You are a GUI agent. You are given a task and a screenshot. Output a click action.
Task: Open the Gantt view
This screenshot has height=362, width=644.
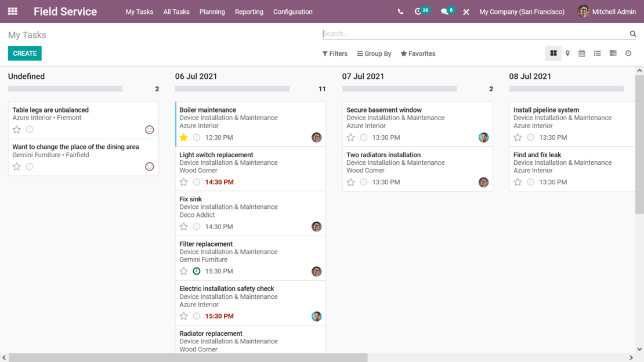(x=613, y=53)
